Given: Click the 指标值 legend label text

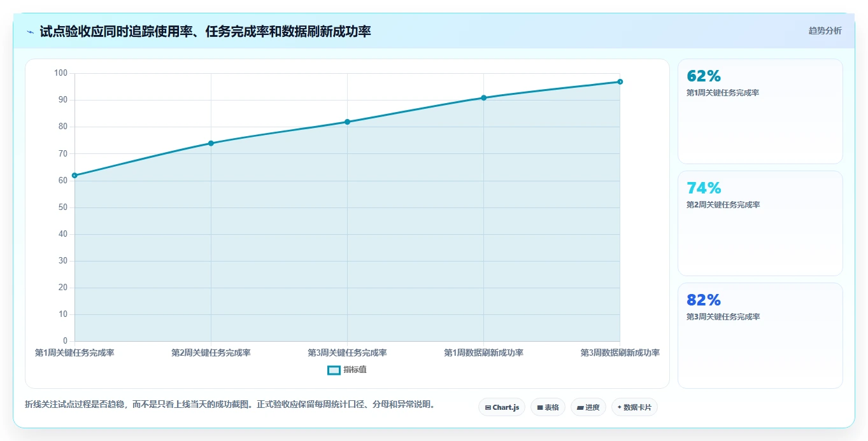Looking at the screenshot, I should click(x=355, y=370).
